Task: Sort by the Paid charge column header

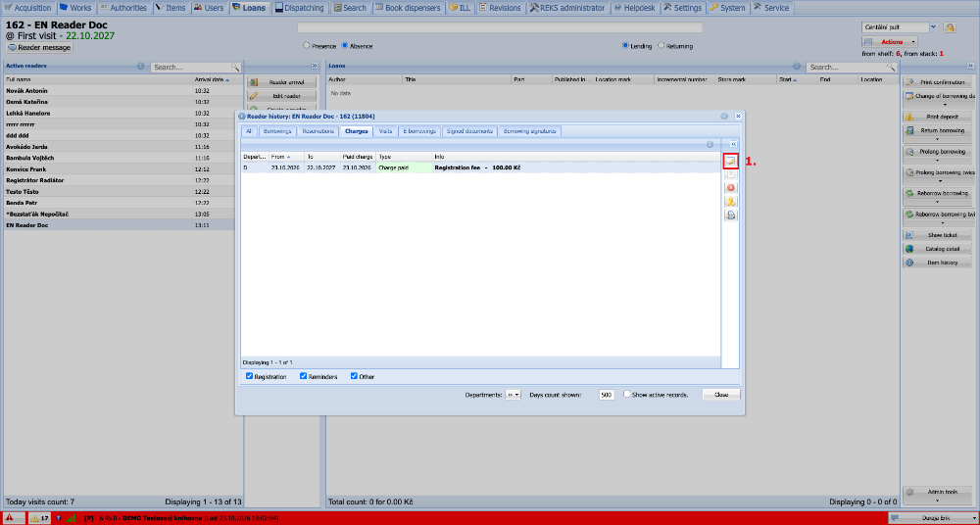Action: click(x=358, y=157)
